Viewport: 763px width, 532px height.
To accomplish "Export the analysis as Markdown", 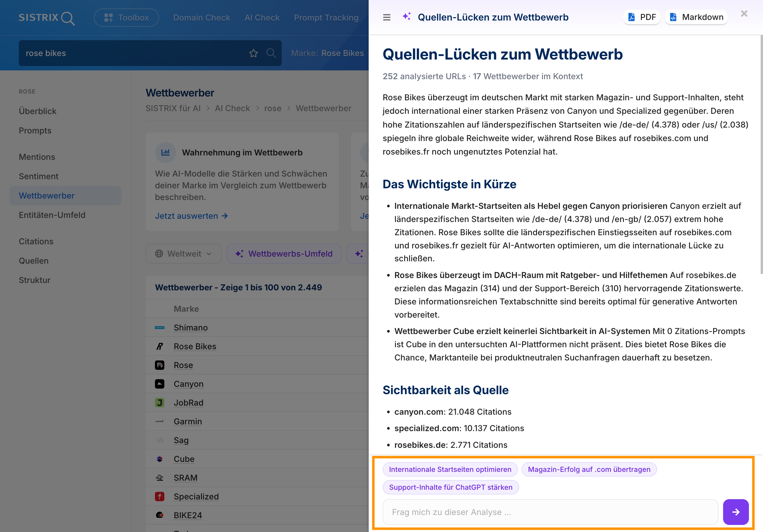I will pos(696,17).
